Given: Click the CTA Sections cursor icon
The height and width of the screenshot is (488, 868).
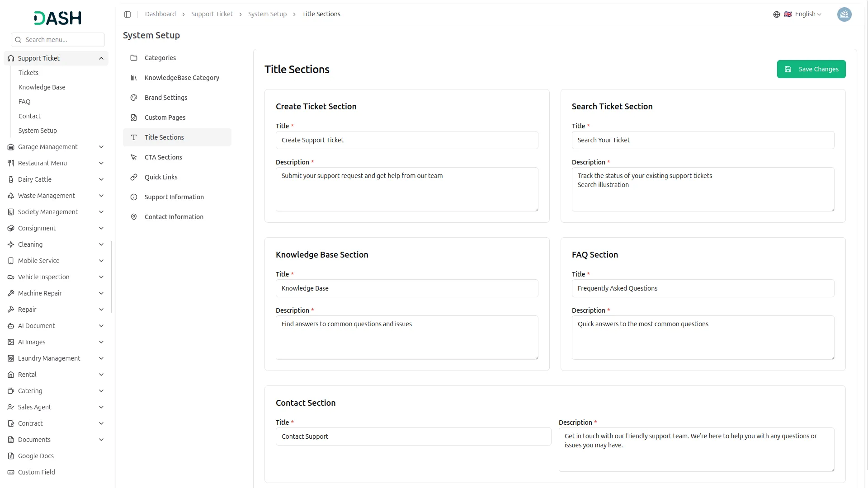Looking at the screenshot, I should pos(134,157).
